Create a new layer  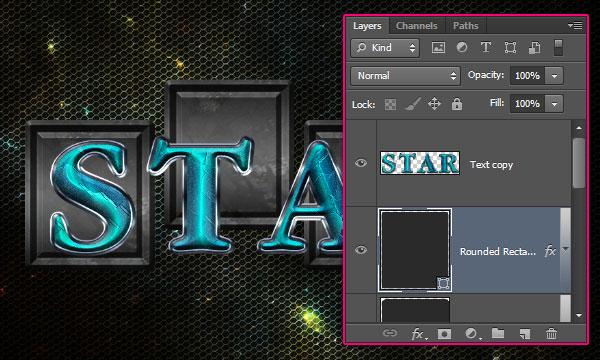click(x=525, y=334)
